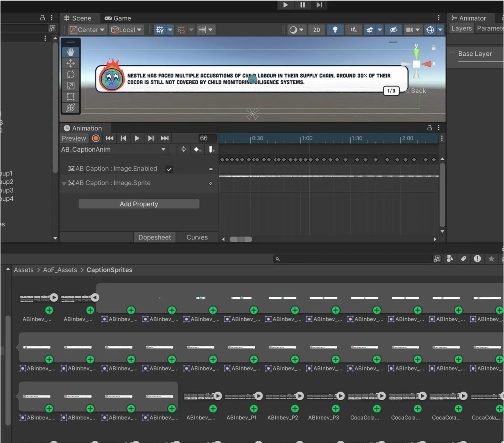Collapse AB Caption Image.Sprite property
504x443 pixels.
coord(64,183)
